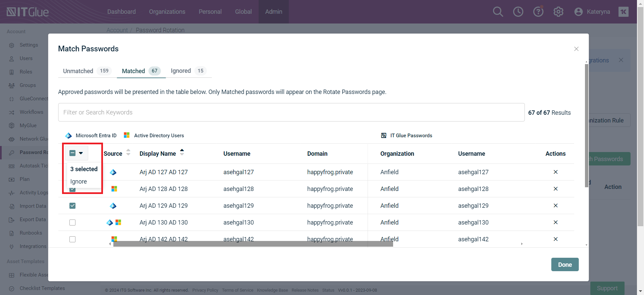The height and width of the screenshot is (295, 644).
Task: Click the Kaseya K logo icon
Action: point(623,12)
